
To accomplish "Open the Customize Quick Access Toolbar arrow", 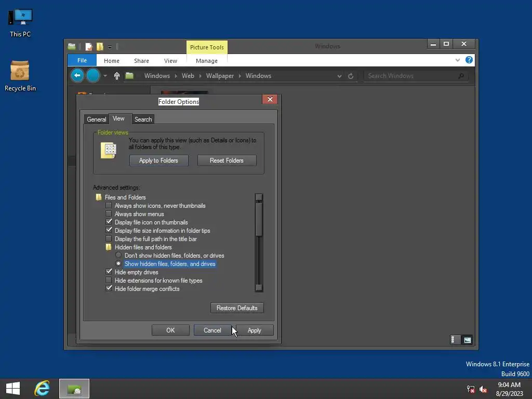I will point(110,47).
